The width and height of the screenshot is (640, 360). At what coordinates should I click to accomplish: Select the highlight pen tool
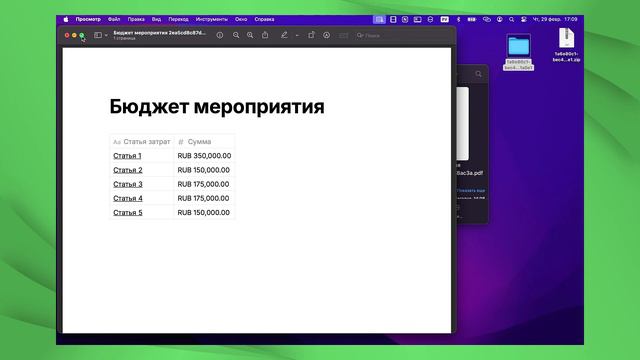point(284,36)
